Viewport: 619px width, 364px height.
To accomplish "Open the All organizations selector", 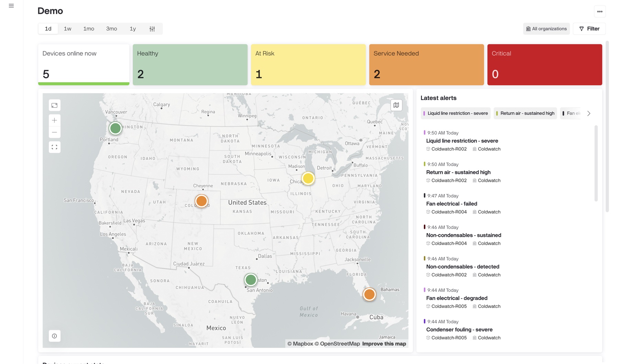I will click(x=546, y=29).
